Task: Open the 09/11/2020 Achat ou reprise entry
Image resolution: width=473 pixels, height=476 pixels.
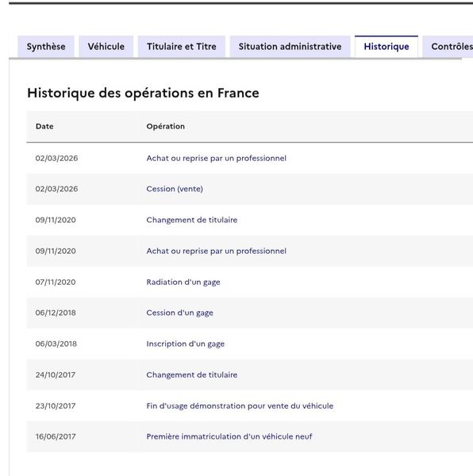Action: tap(216, 251)
